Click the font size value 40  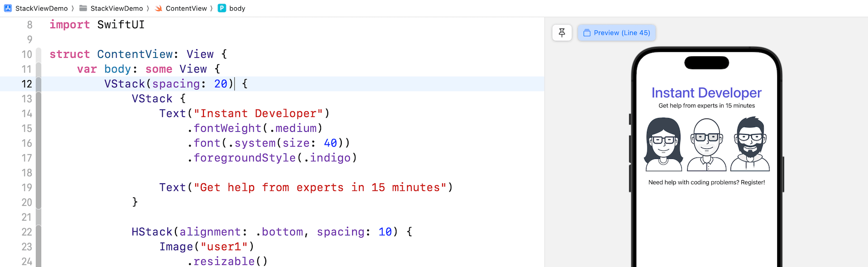click(x=330, y=143)
